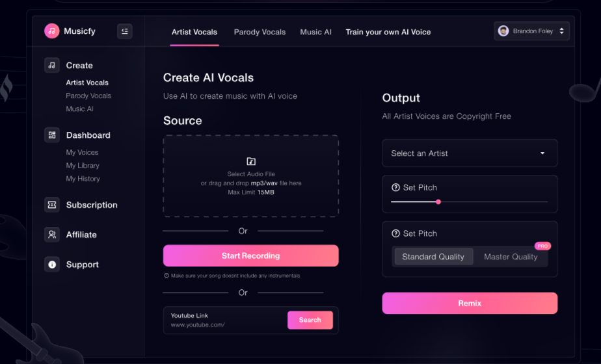The image size is (601, 364).
Task: Click the Select Audio File drop zone
Action: (250, 176)
